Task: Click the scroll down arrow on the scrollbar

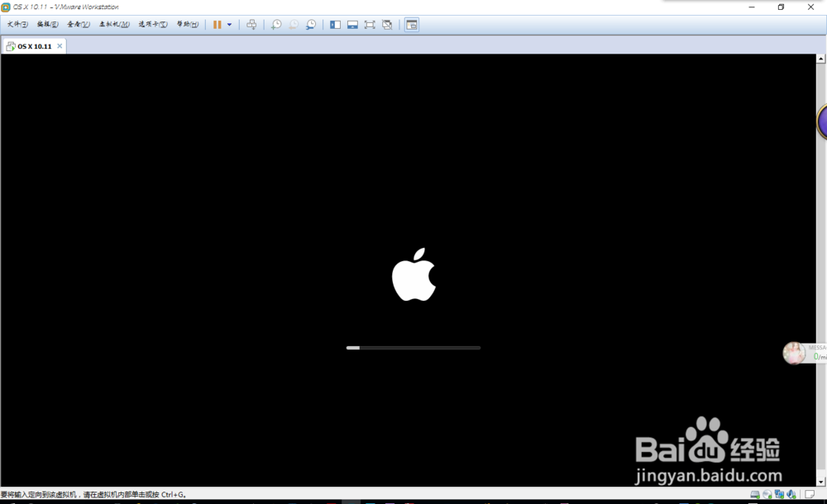Action: pos(820,482)
